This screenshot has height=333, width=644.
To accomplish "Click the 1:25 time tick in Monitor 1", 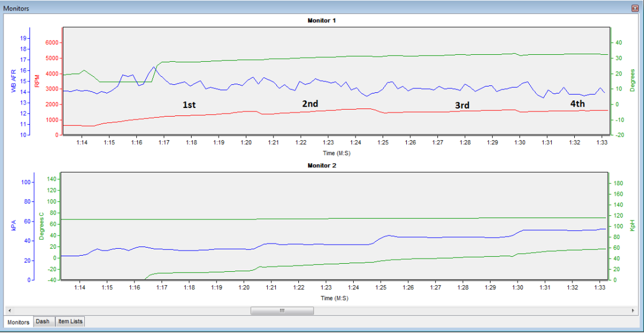I will point(383,142).
